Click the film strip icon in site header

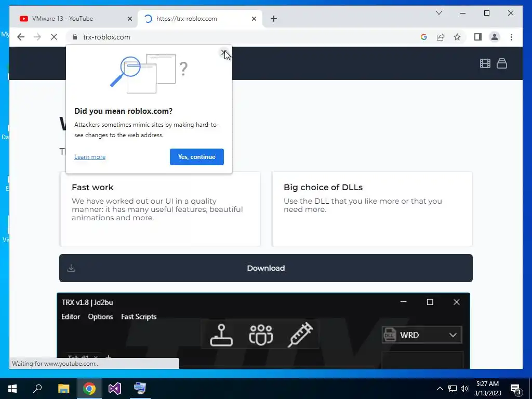tap(485, 63)
